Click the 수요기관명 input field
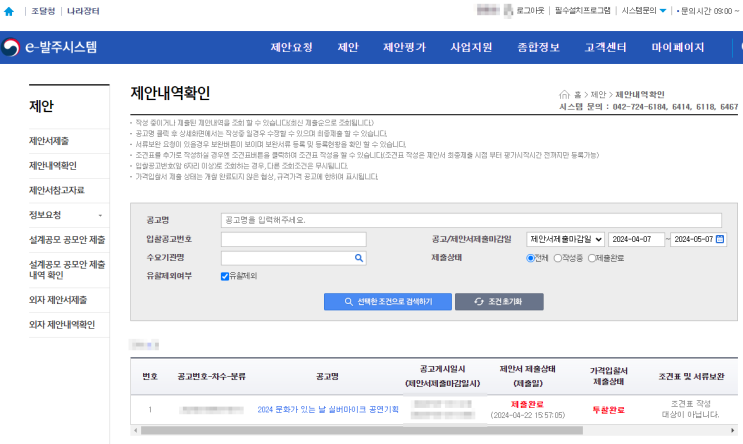Screen dimensions: 743x444 [x=293, y=258]
